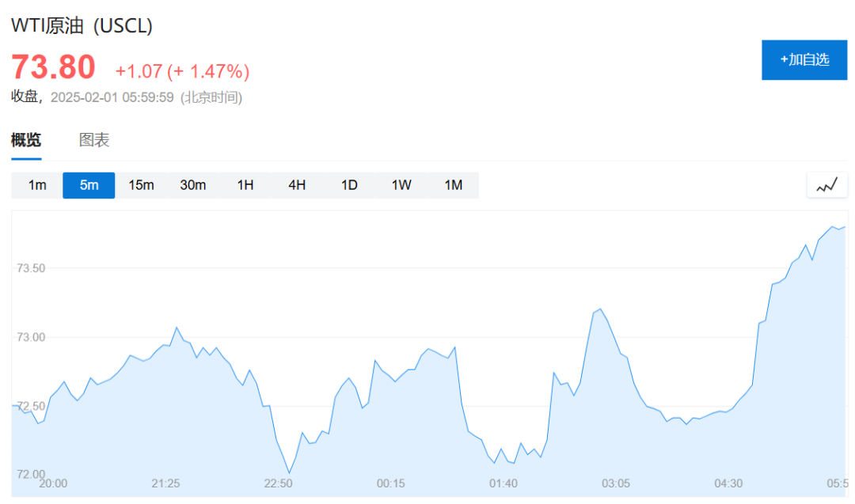This screenshot has width=855, height=504.
Task: Click the 04:30 time axis label
Action: point(728,483)
